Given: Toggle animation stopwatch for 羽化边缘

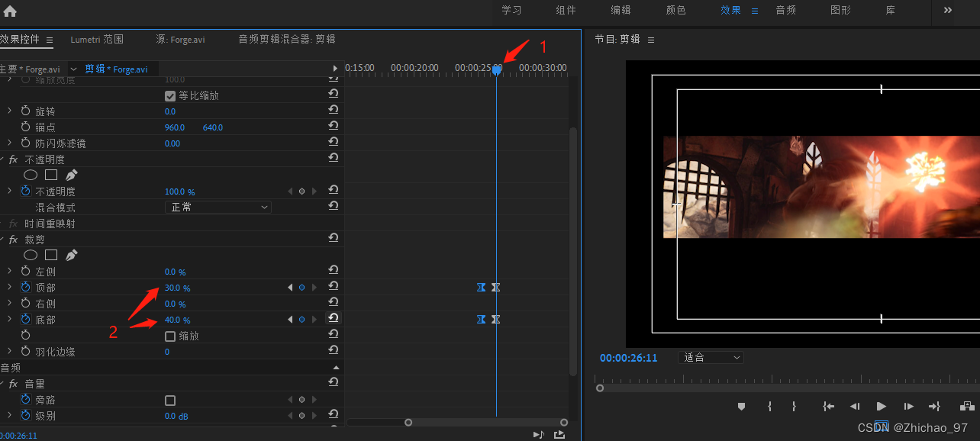Looking at the screenshot, I should pyautogui.click(x=26, y=352).
